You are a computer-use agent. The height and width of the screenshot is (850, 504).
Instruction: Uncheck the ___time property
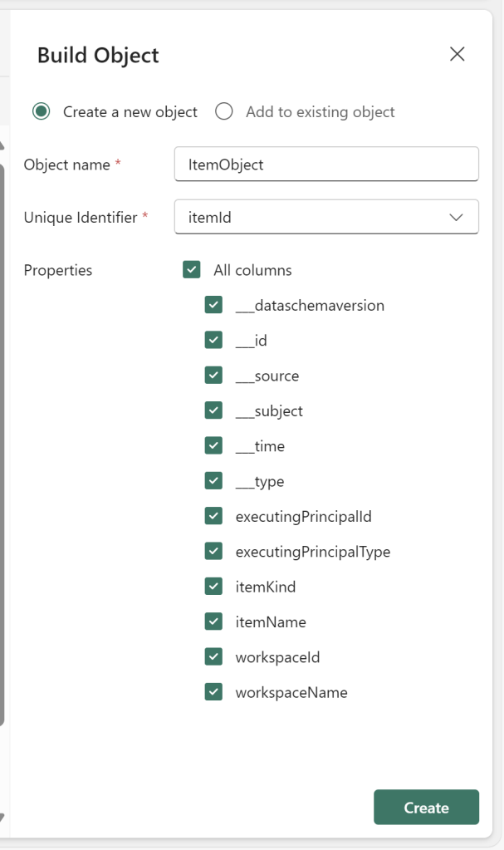213,446
